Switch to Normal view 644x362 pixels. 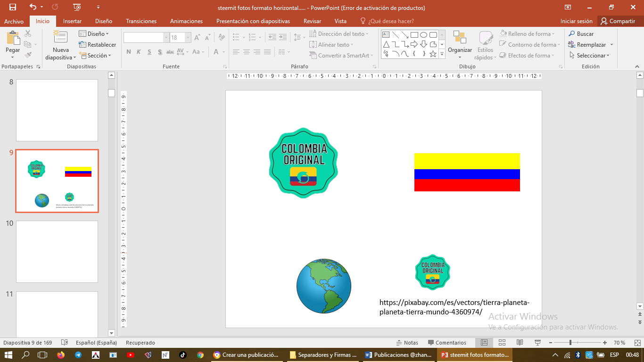click(484, 343)
